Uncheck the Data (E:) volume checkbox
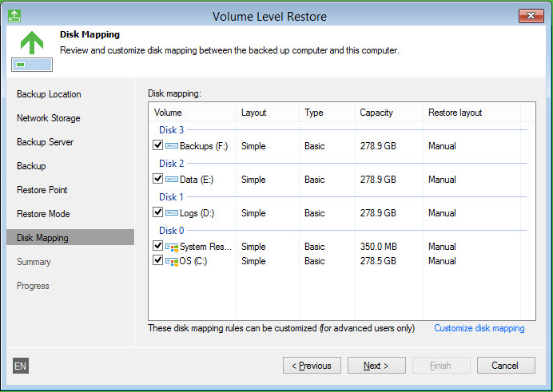The width and height of the screenshot is (553, 392). (x=157, y=180)
